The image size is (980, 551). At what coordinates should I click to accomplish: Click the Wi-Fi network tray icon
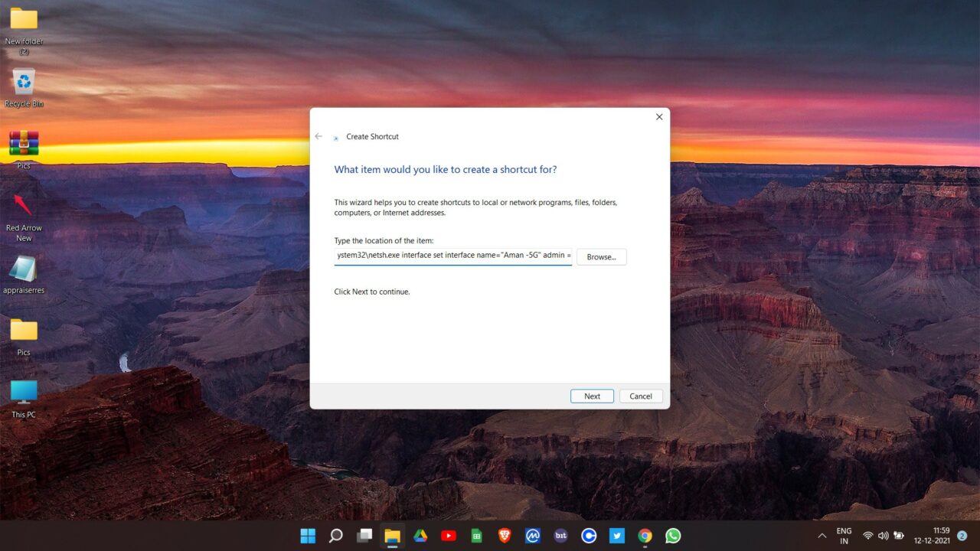(867, 536)
